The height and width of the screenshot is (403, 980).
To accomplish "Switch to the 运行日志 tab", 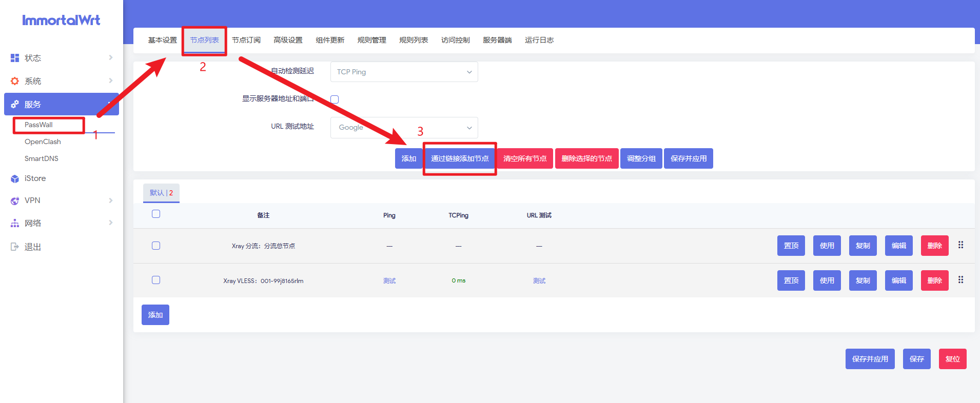I will pyautogui.click(x=539, y=40).
